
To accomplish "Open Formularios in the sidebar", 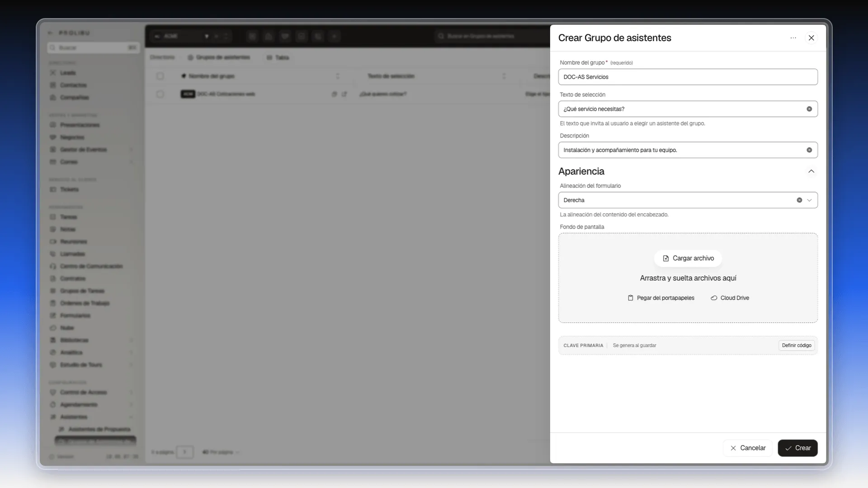I will click(x=75, y=315).
